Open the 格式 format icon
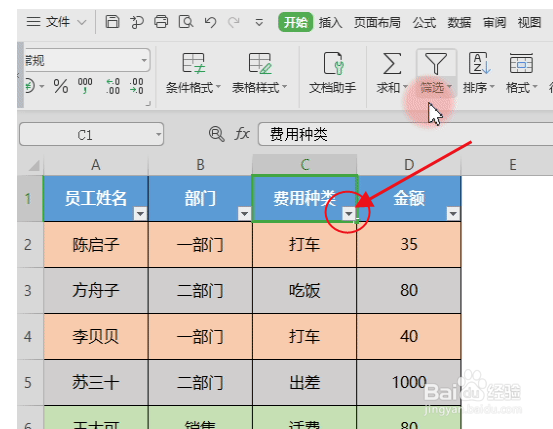The height and width of the screenshot is (429, 553). pyautogui.click(x=521, y=64)
